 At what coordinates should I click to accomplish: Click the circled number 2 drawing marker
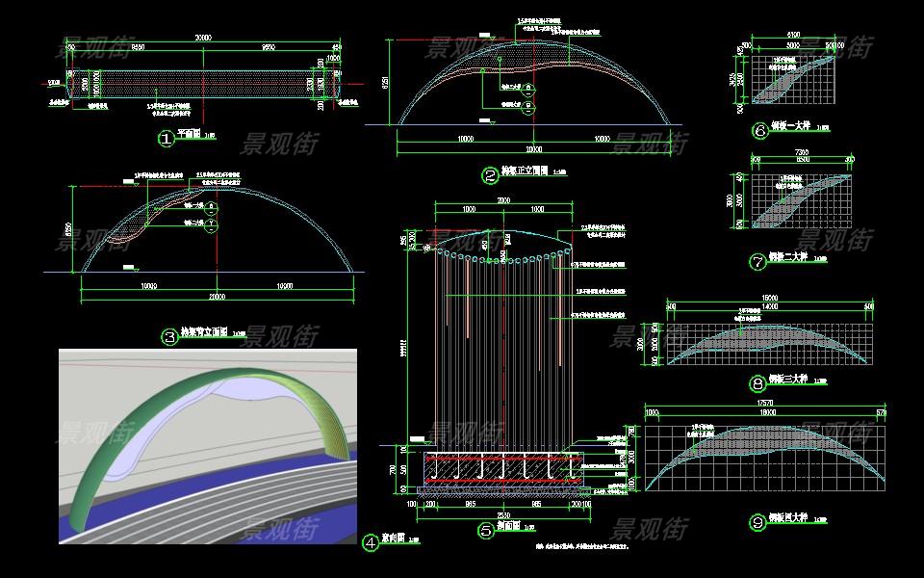point(490,175)
